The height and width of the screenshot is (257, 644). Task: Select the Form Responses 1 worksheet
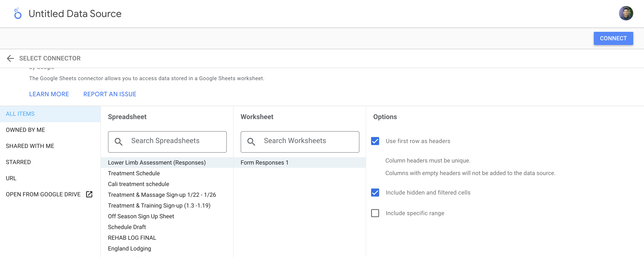pyautogui.click(x=300, y=163)
